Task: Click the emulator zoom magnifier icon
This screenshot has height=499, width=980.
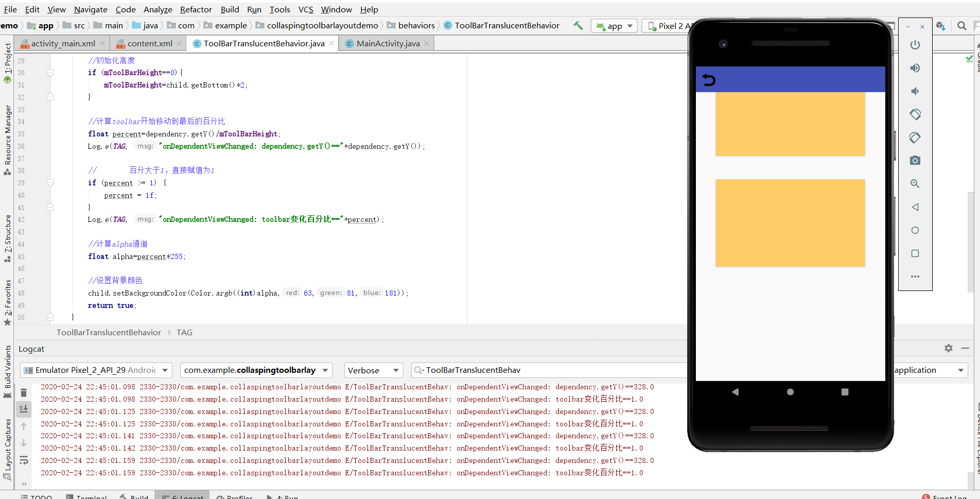Action: pos(915,184)
